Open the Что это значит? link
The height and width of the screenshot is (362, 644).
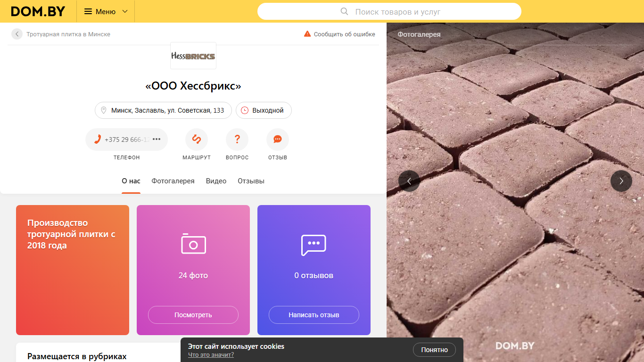[x=211, y=355]
